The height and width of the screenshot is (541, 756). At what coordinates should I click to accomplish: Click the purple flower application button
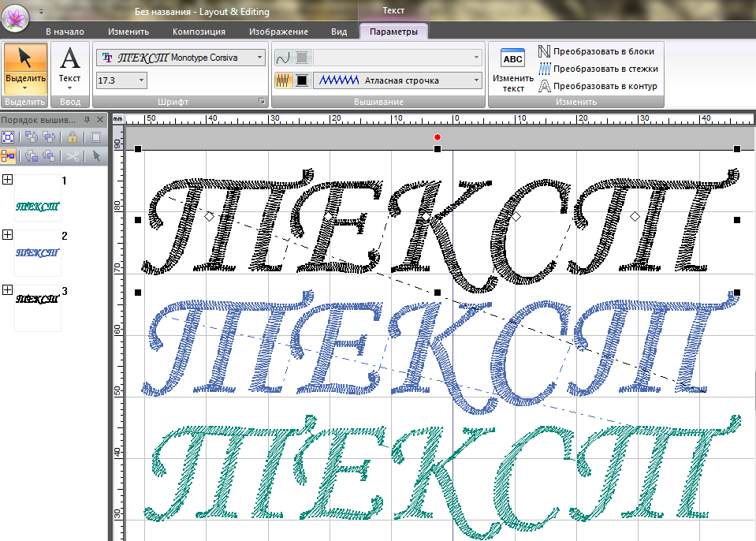[x=16, y=17]
